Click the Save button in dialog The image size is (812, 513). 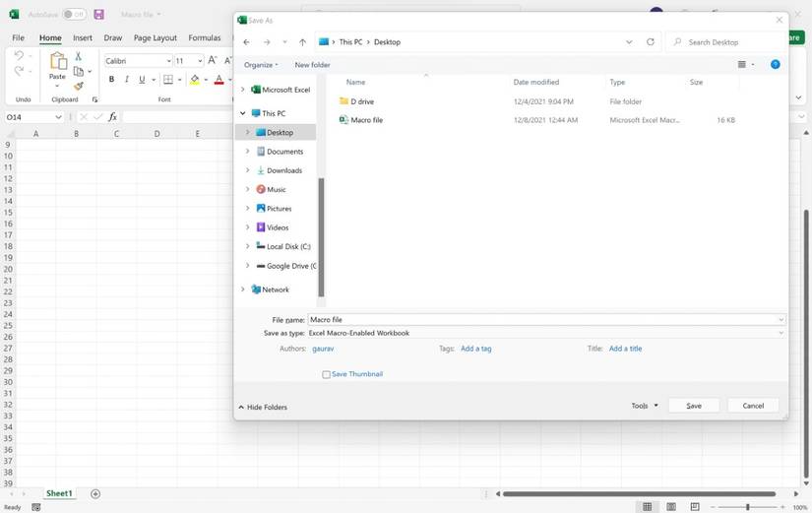[693, 406]
